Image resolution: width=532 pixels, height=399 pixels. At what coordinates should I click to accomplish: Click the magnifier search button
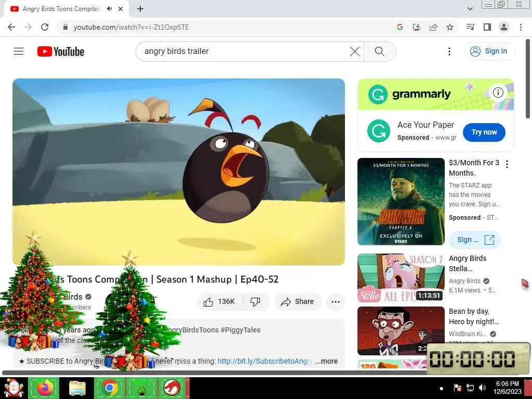380,51
